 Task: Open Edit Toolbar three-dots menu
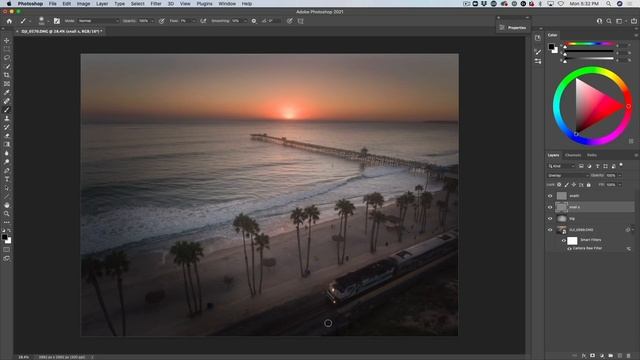(x=7, y=222)
